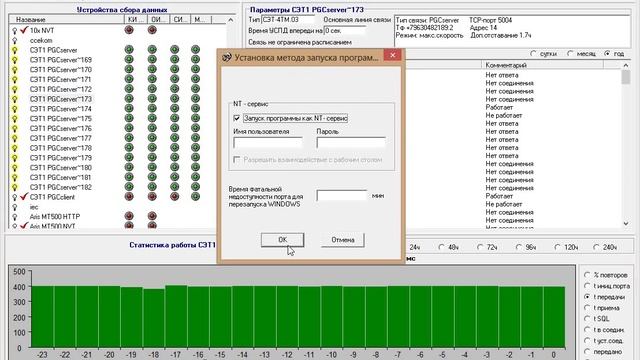Click red КИ icon for Aris MT500 HTTP
This screenshot has width=640, height=360.
click(129, 216)
